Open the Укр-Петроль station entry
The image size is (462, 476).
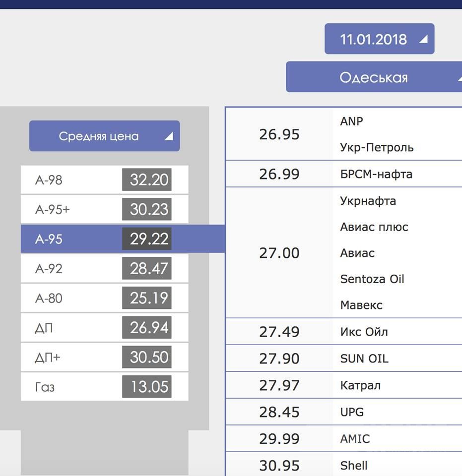(377, 147)
